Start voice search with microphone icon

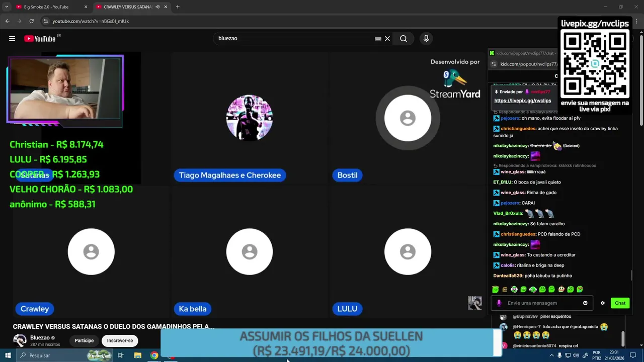(426, 39)
